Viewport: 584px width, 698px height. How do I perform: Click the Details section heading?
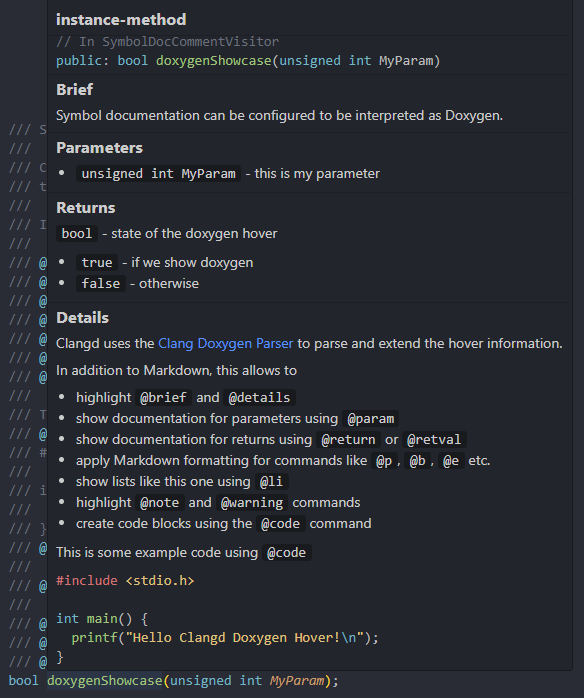pyautogui.click(x=82, y=318)
